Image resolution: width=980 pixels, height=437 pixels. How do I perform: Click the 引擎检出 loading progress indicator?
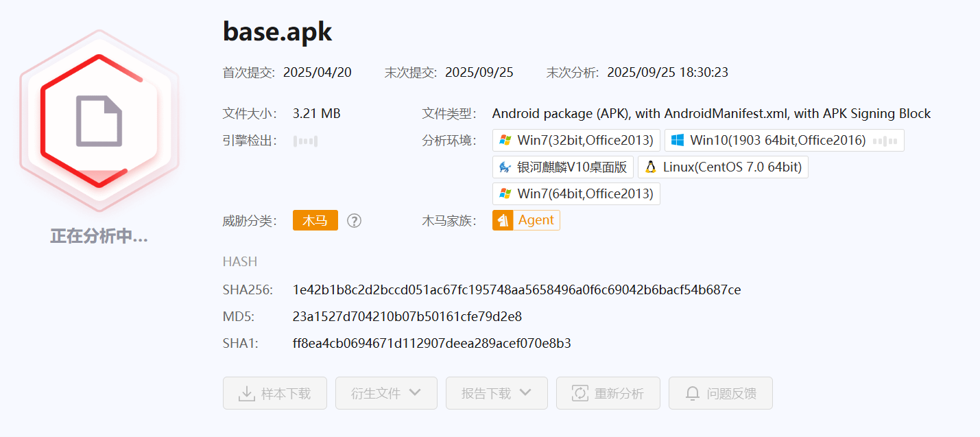[x=305, y=141]
